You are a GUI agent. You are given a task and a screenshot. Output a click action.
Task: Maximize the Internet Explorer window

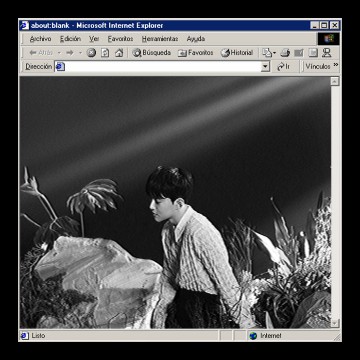[324, 25]
